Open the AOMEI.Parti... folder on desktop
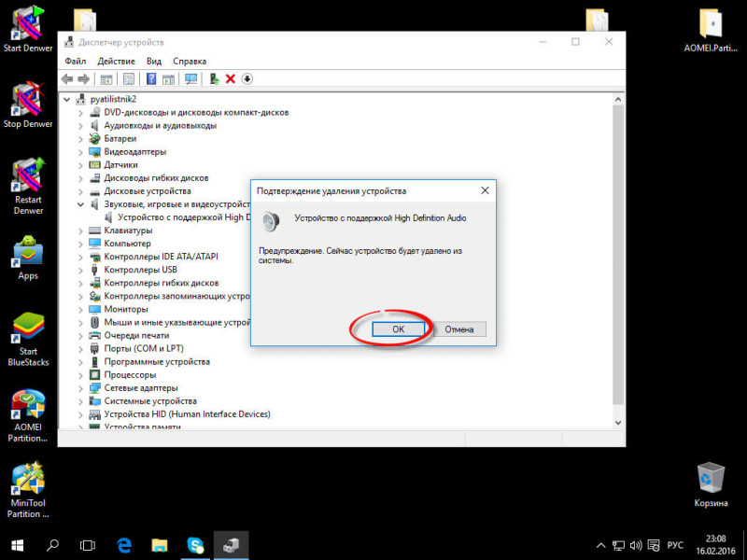Image resolution: width=747 pixels, height=560 pixels. point(711,30)
